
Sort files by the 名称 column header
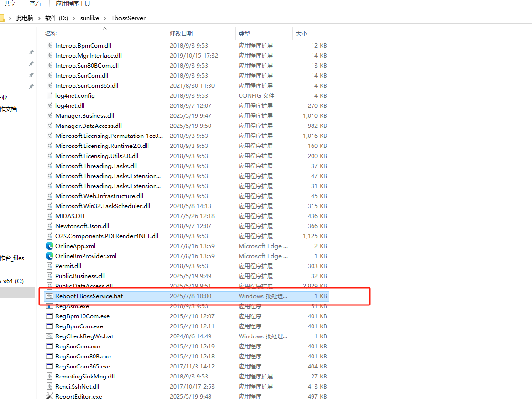pyautogui.click(x=51, y=34)
